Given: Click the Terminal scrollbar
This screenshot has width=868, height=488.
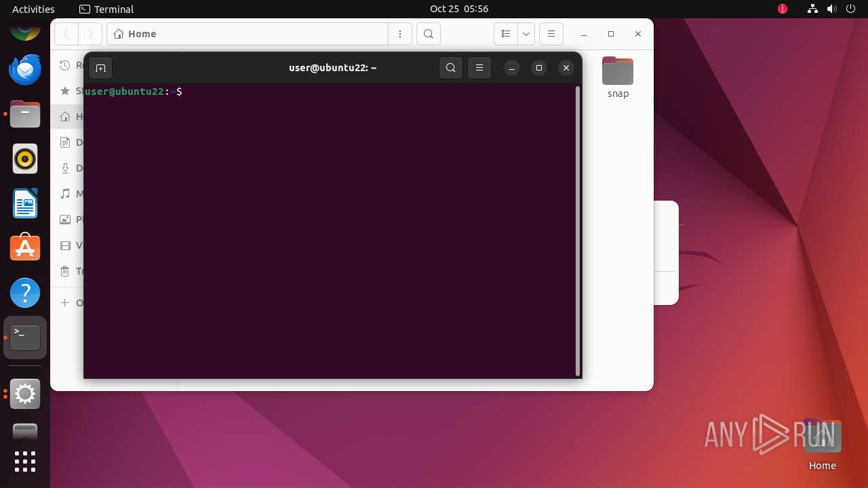Looking at the screenshot, I should coord(578,230).
